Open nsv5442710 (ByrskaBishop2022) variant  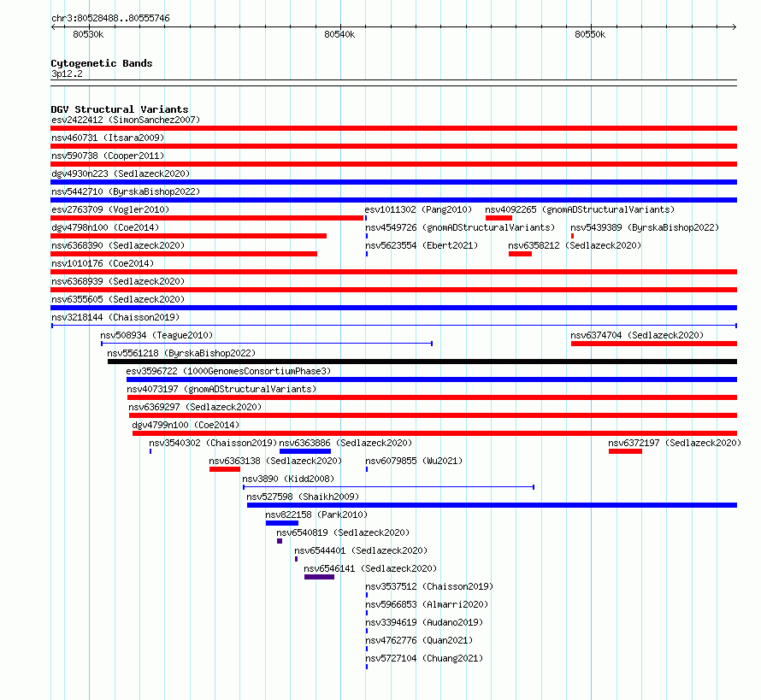click(x=126, y=191)
